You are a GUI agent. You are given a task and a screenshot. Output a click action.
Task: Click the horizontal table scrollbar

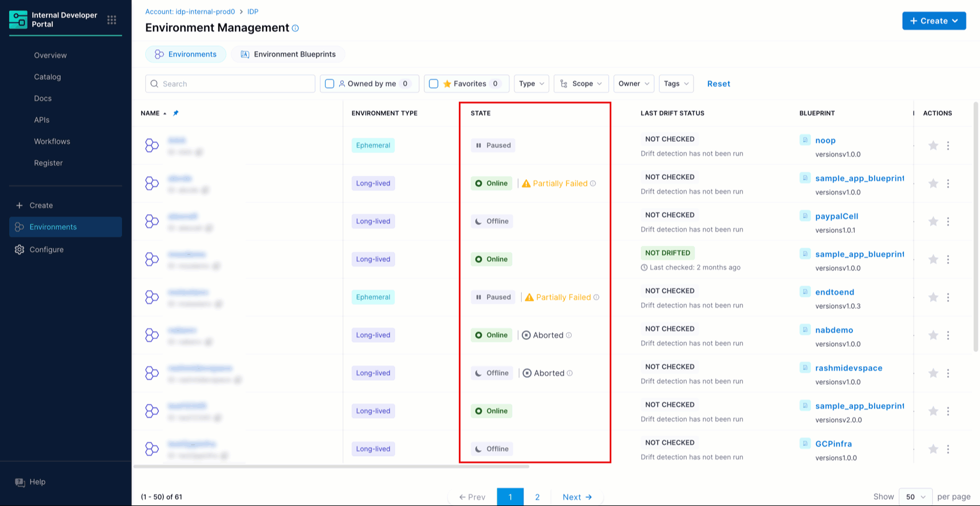(x=331, y=467)
